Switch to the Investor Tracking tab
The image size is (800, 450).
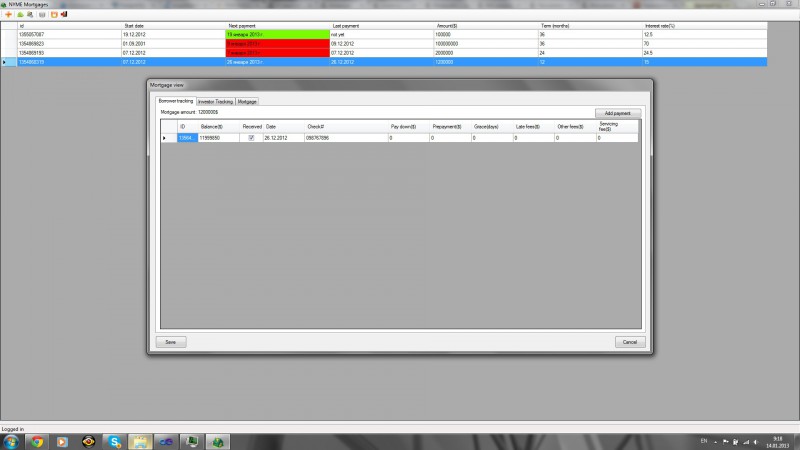click(x=215, y=102)
